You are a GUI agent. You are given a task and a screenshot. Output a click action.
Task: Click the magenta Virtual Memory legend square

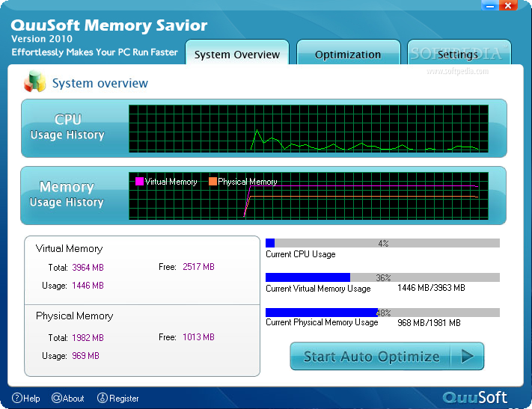click(x=139, y=182)
